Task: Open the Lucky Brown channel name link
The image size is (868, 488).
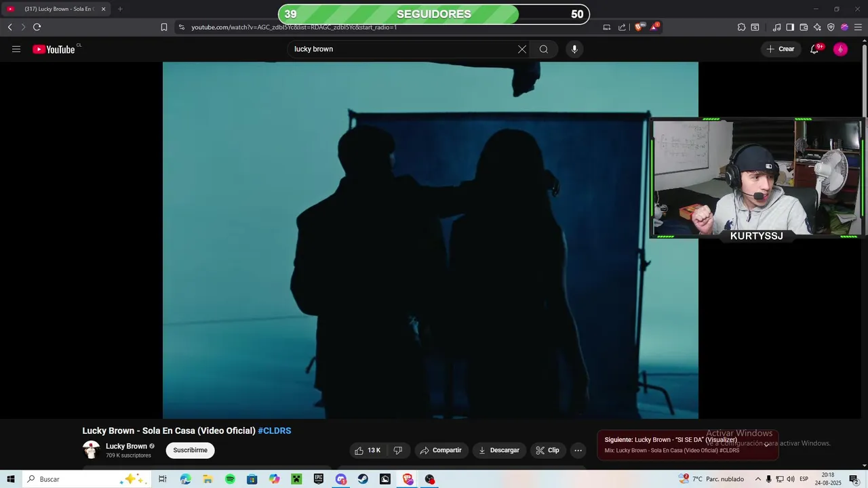Action: pos(126,446)
